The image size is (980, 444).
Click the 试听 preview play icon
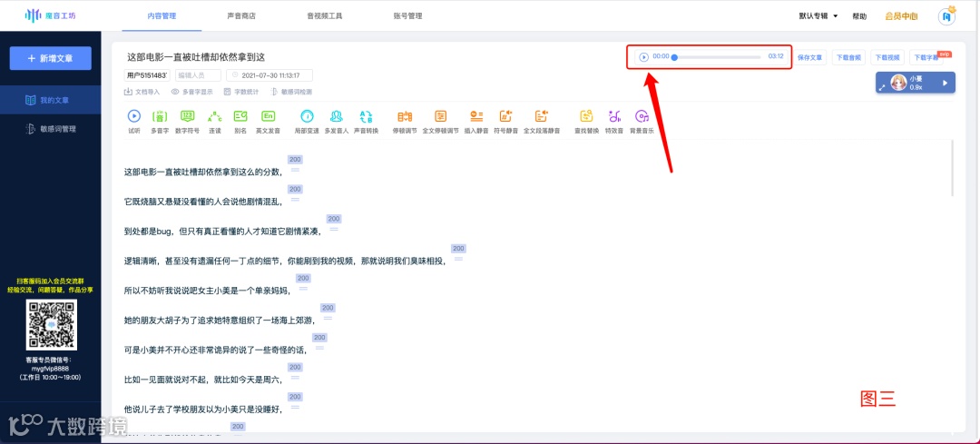pyautogui.click(x=133, y=115)
